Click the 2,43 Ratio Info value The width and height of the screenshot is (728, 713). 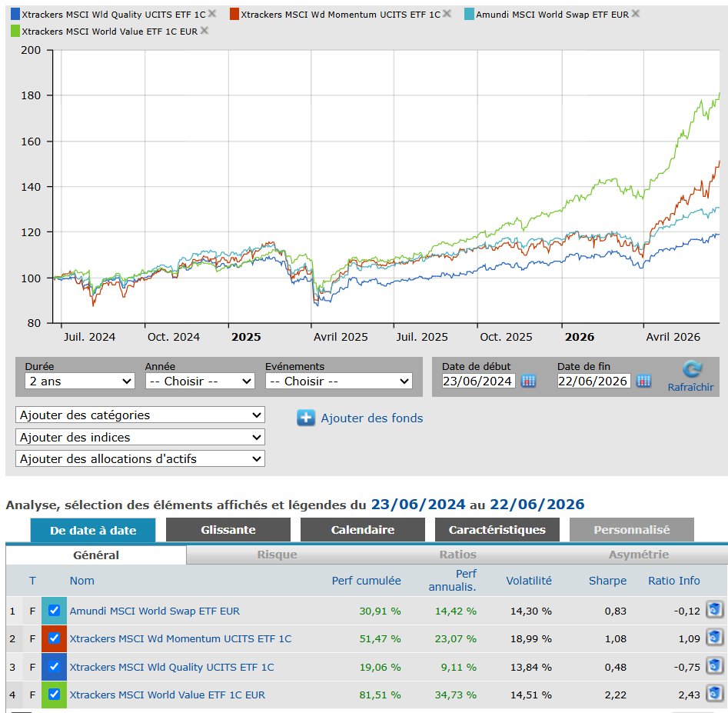pyautogui.click(x=689, y=695)
